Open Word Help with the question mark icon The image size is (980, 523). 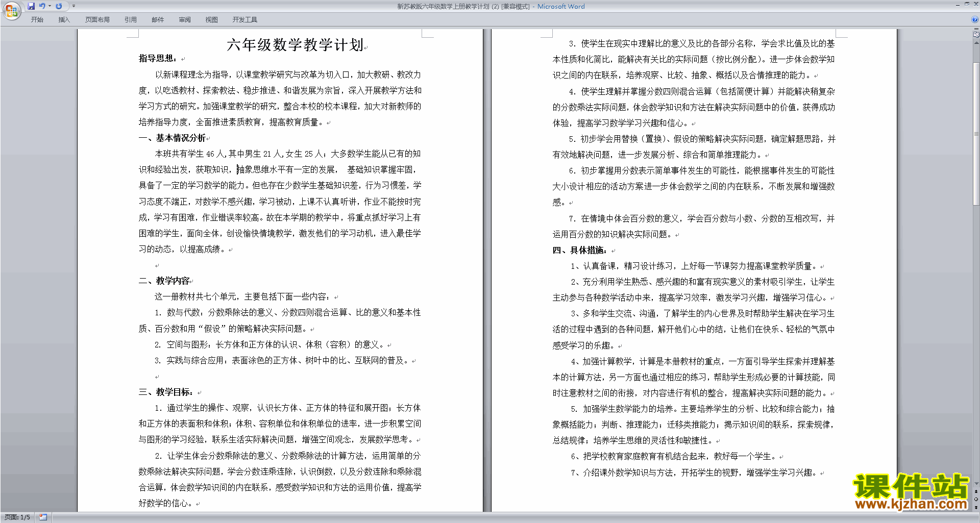pyautogui.click(x=975, y=19)
